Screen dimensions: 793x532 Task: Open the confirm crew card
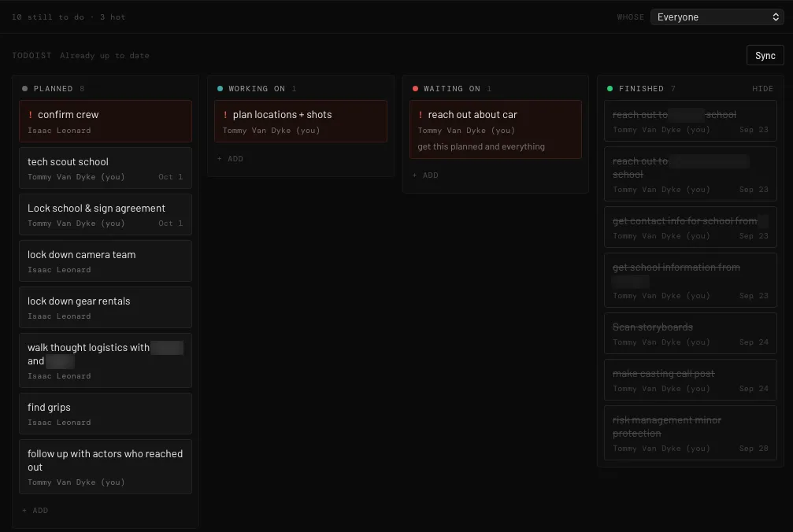click(x=106, y=121)
